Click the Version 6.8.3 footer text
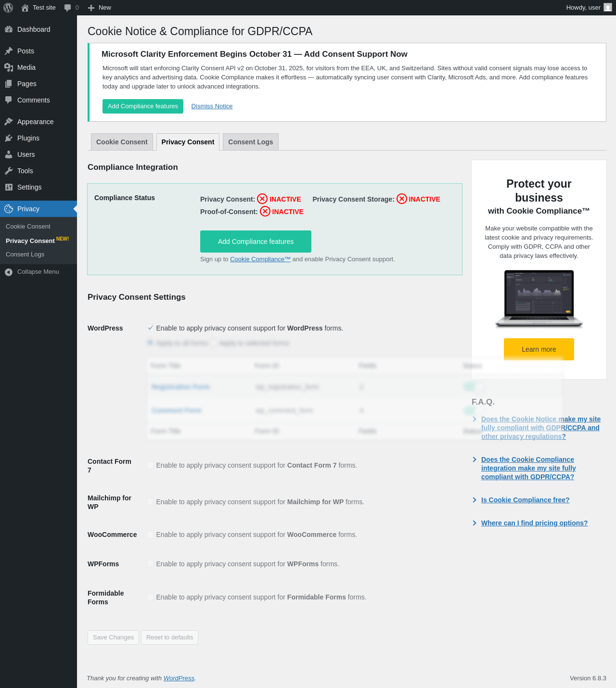The image size is (616, 688). tap(588, 678)
